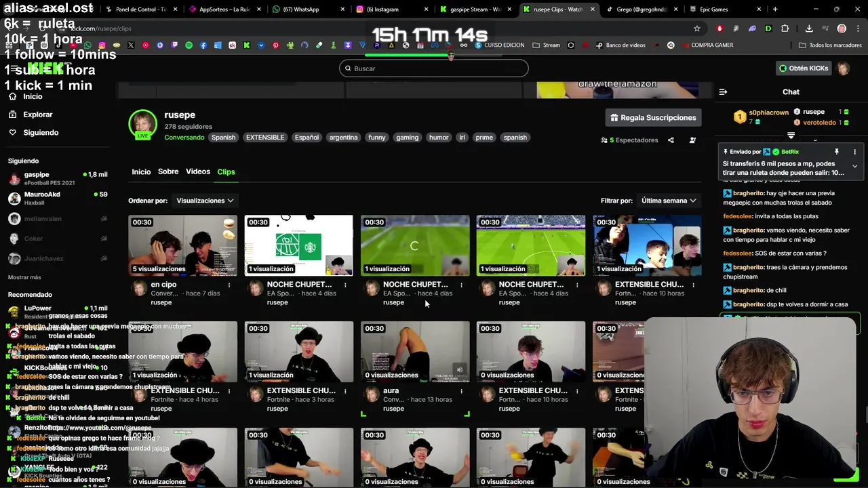This screenshot has width=868, height=488.
Task: Click the humor tag on channel
Action: pos(439,138)
